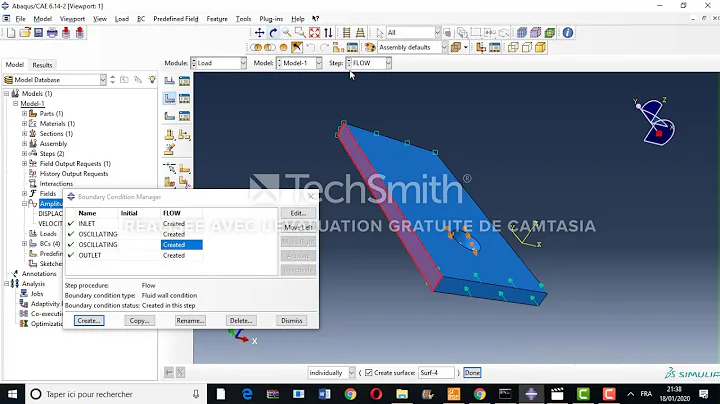
Task: Select the Pan View tool
Action: click(x=259, y=33)
